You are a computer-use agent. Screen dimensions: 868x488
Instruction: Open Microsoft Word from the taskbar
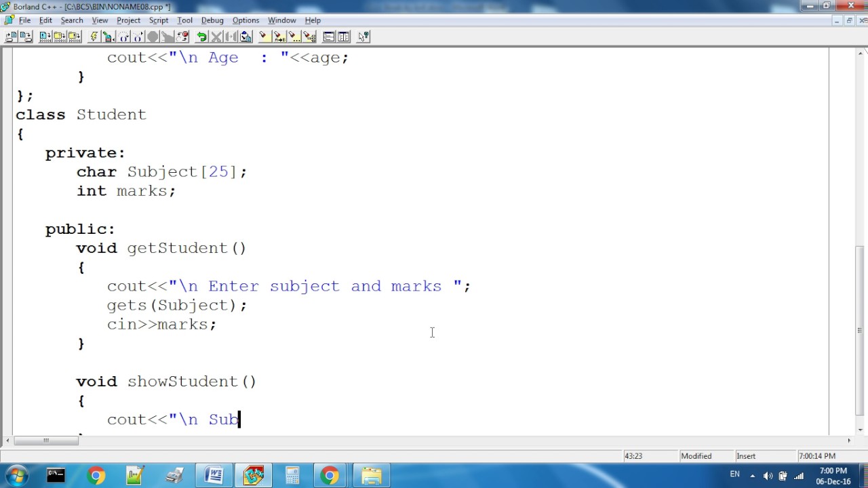[214, 476]
